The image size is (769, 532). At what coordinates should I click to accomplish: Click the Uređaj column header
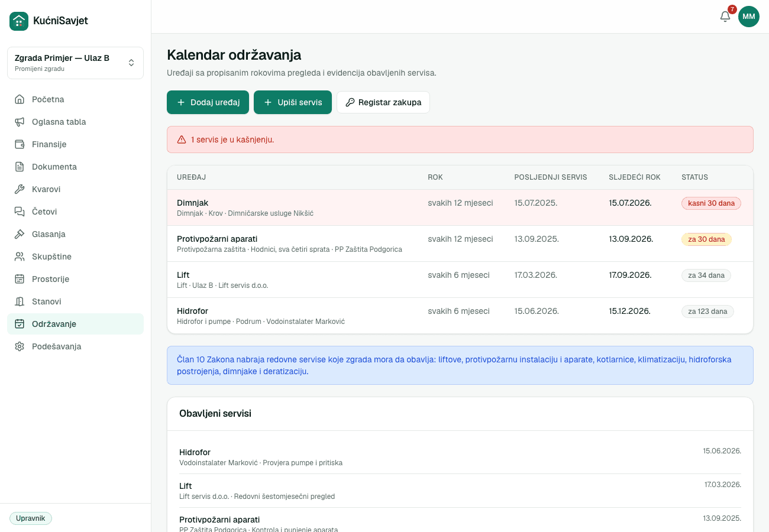[x=191, y=177]
